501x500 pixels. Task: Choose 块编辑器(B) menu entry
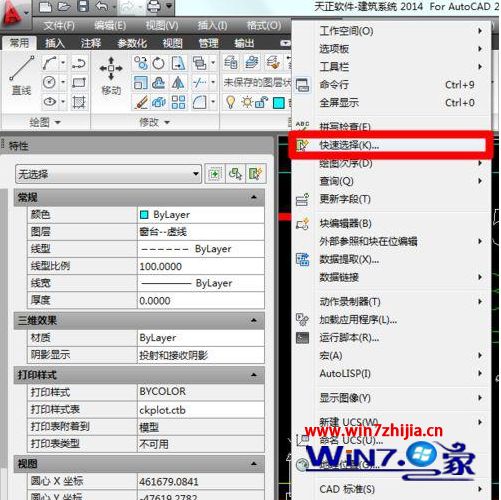click(x=390, y=223)
